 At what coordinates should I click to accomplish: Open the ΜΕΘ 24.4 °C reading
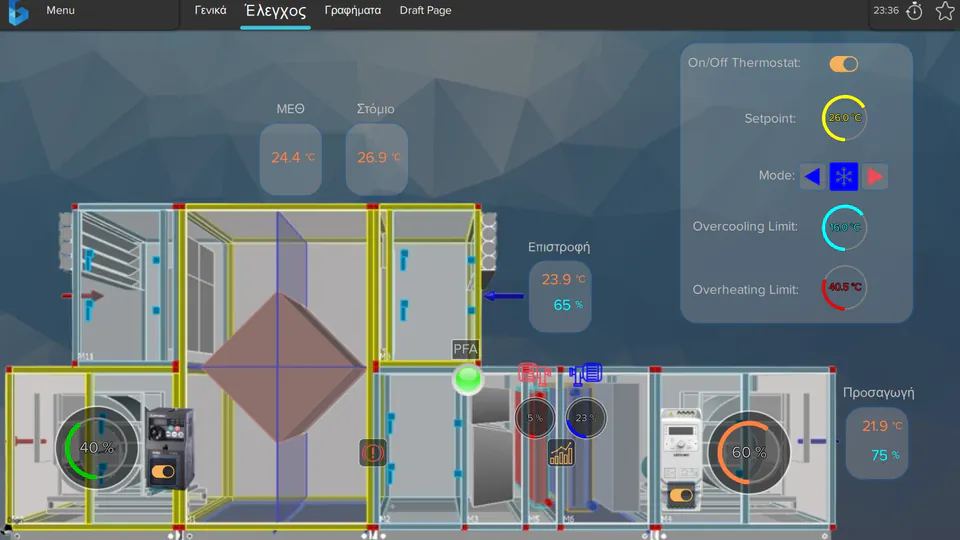pos(291,159)
